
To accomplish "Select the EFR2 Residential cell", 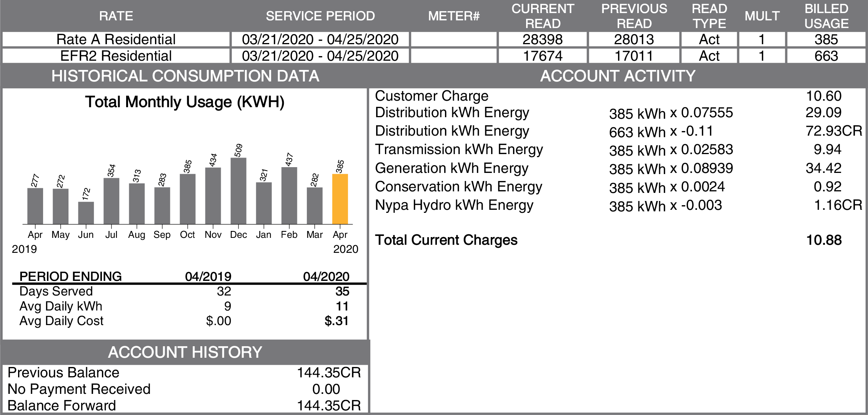I will [116, 56].
